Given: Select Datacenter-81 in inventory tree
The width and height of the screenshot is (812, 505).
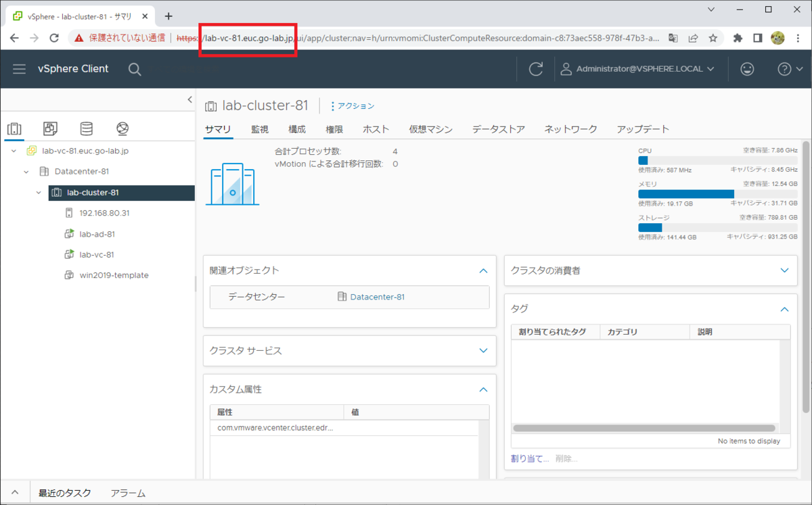Looking at the screenshot, I should [x=82, y=172].
